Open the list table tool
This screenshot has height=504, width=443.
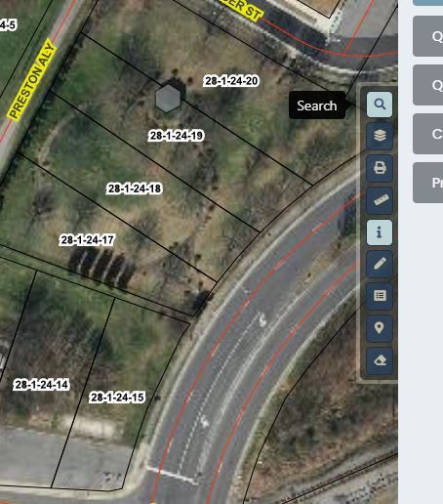click(x=380, y=296)
